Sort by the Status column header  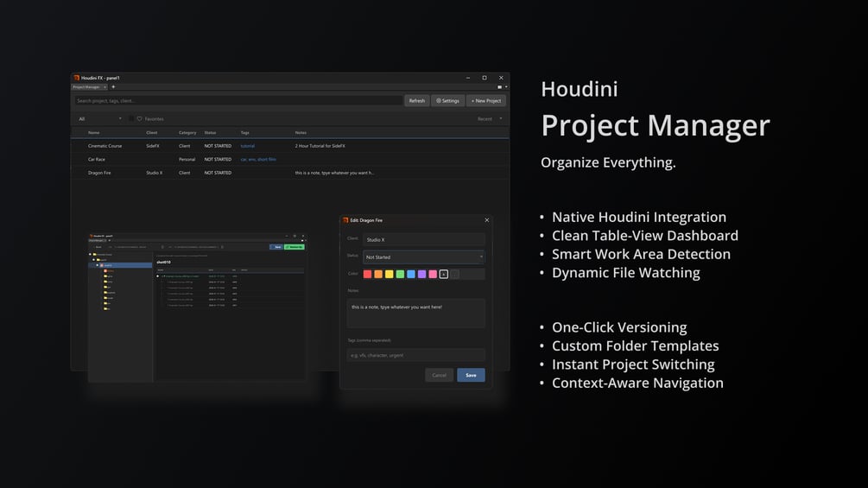(210, 133)
